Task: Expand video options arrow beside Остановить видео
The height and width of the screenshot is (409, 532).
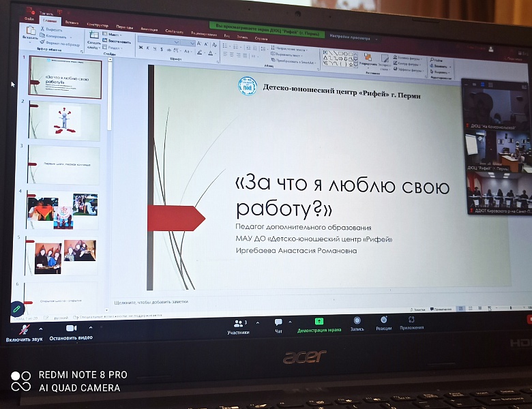Action: 91,328
